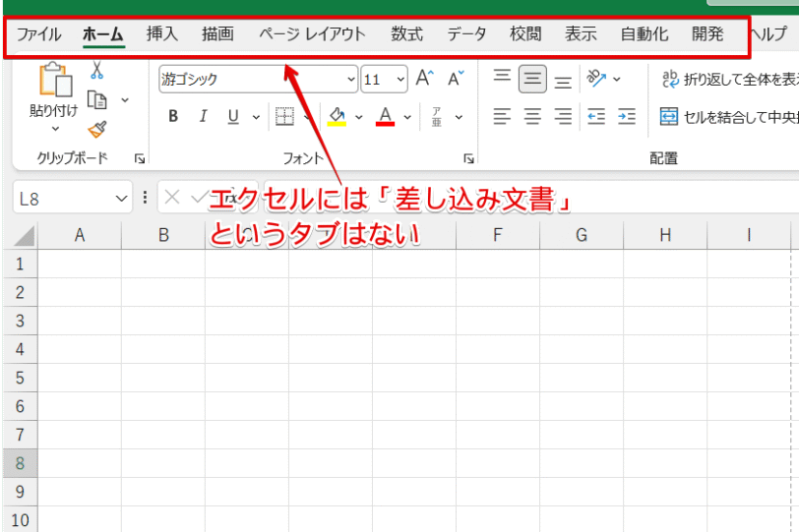This screenshot has height=532, width=799.
Task: Switch to the 挿入 tab
Action: click(162, 34)
